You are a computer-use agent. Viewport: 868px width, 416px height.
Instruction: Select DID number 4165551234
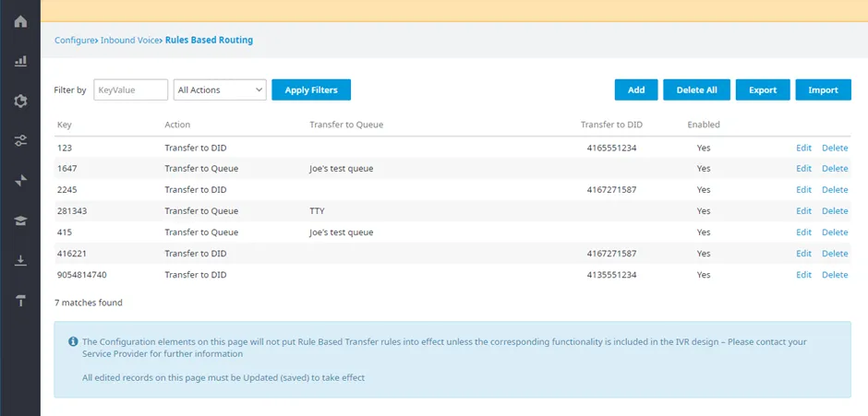pos(611,148)
